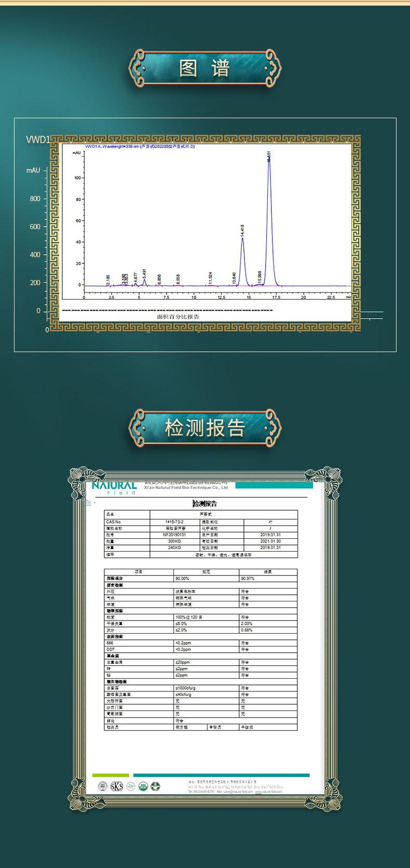Click the tallest peak near 16.851 on the chromatogram
The width and height of the screenshot is (410, 868).
tap(269, 220)
